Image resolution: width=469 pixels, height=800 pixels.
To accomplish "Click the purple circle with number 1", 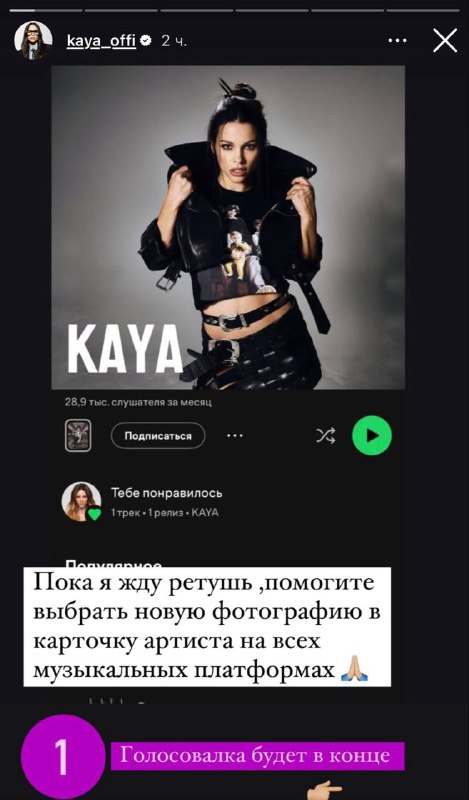I will coord(63,756).
